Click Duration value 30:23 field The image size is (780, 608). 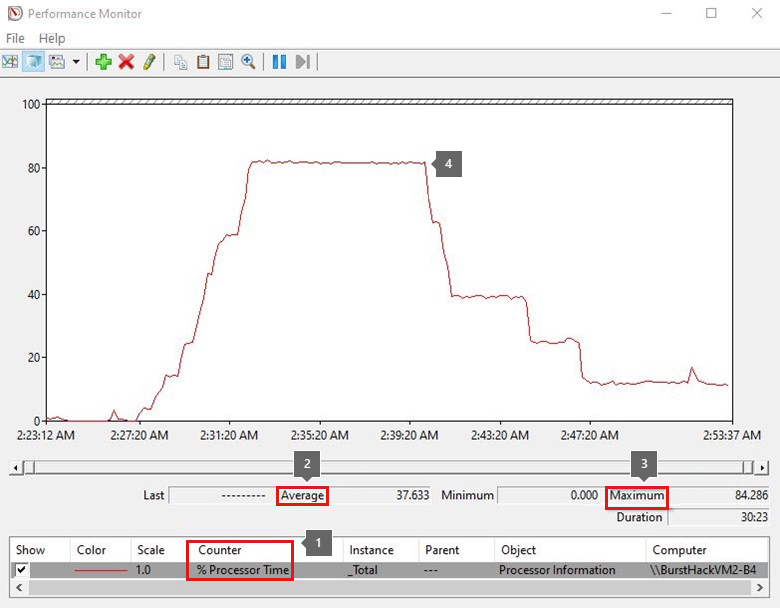[718, 517]
